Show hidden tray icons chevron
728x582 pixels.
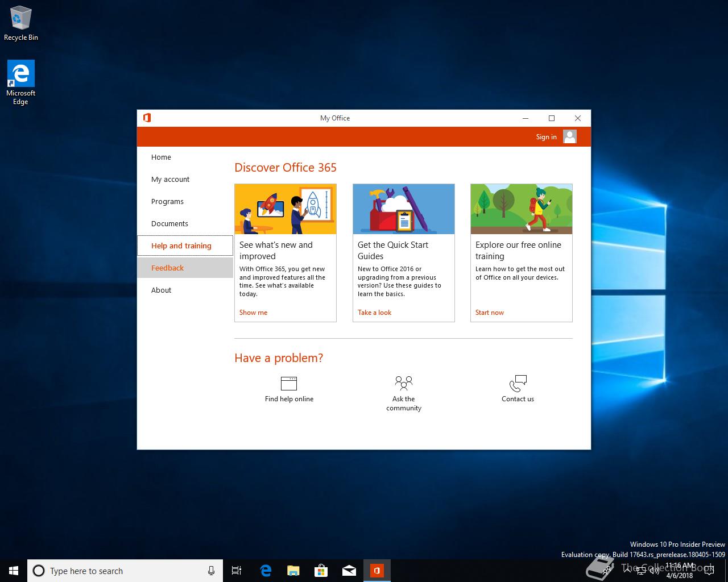coord(626,571)
